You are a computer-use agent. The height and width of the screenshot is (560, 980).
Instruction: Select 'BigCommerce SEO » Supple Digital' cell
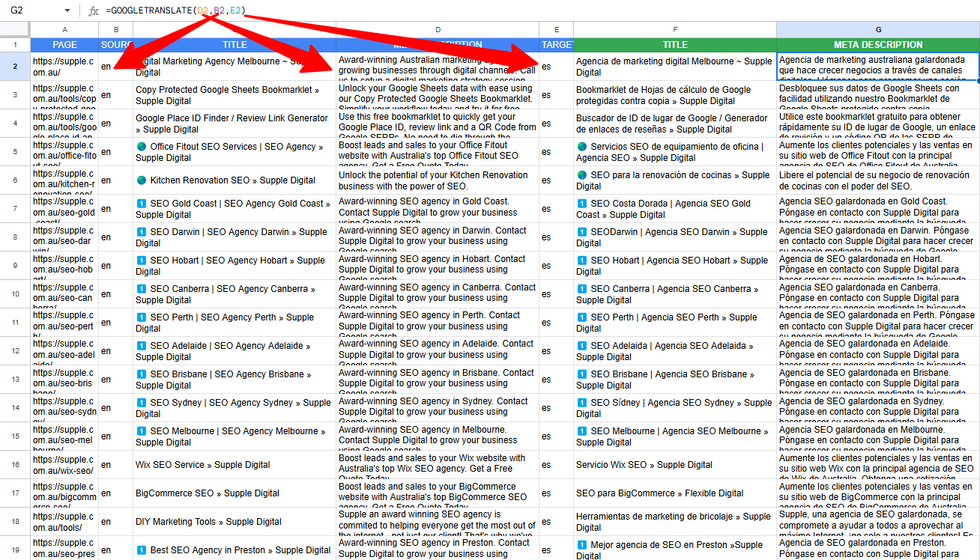235,493
